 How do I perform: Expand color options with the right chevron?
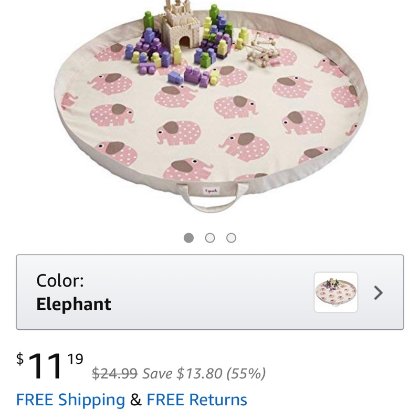378,293
